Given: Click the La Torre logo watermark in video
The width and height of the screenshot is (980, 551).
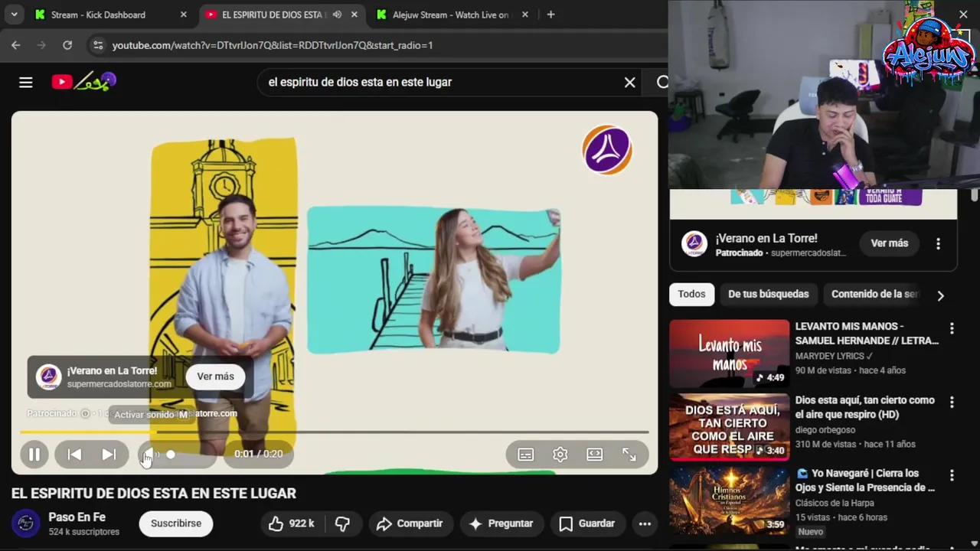Looking at the screenshot, I should click(x=607, y=150).
